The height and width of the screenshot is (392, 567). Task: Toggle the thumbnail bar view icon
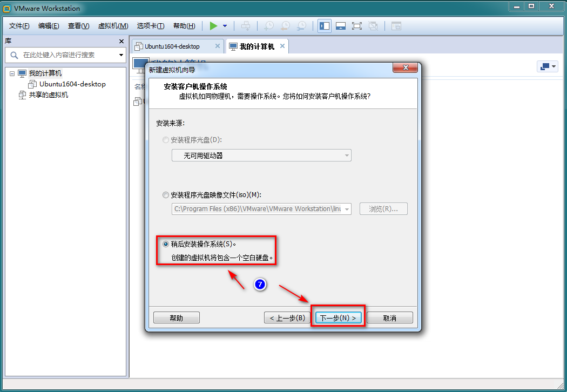click(341, 26)
